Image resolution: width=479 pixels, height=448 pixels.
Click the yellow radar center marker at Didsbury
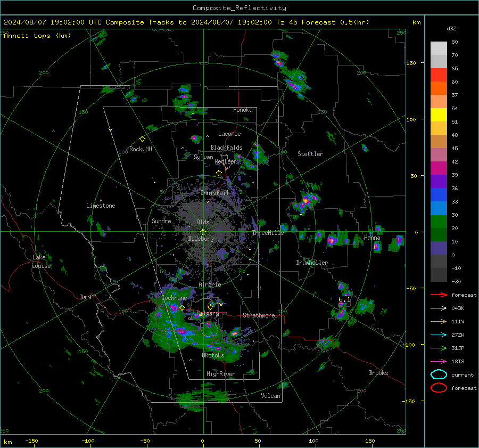click(x=203, y=232)
